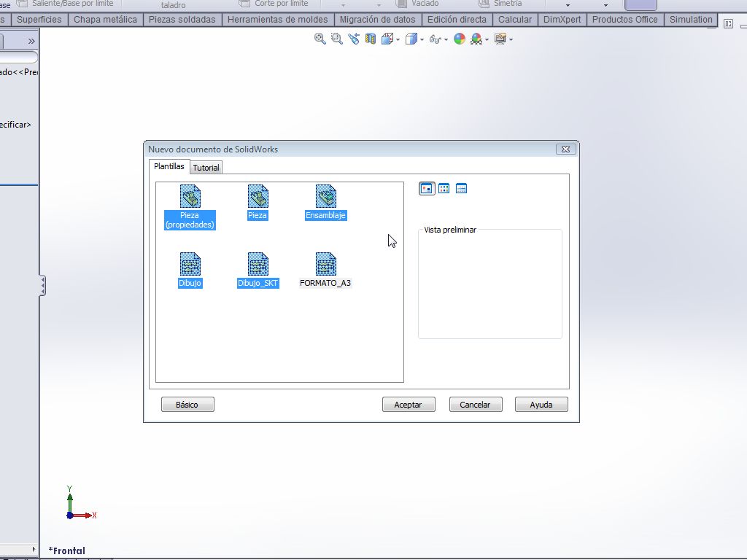This screenshot has width=747, height=560.
Task: Click the Cancelar button
Action: [x=476, y=404]
